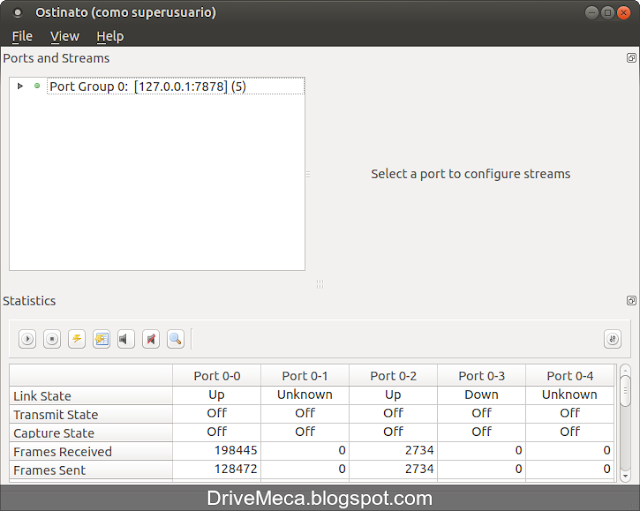Open the View menu

pos(64,36)
